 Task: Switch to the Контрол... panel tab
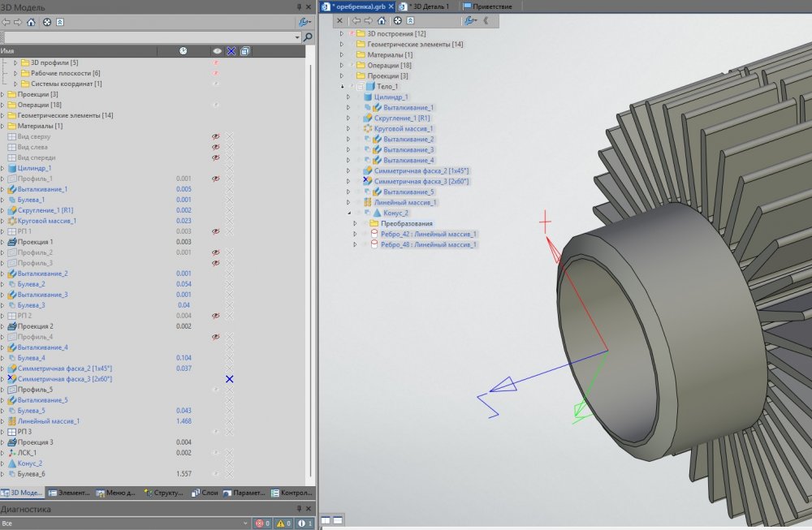(x=292, y=493)
